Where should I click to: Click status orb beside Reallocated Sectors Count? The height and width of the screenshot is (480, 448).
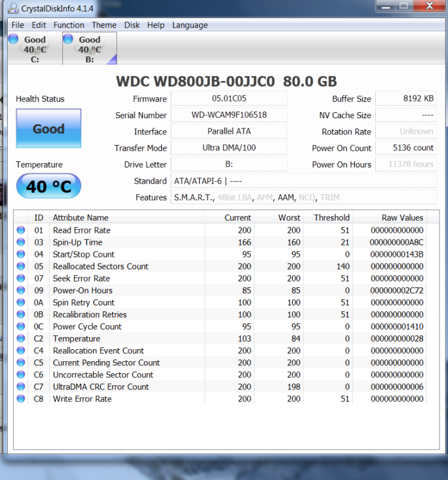(21, 266)
